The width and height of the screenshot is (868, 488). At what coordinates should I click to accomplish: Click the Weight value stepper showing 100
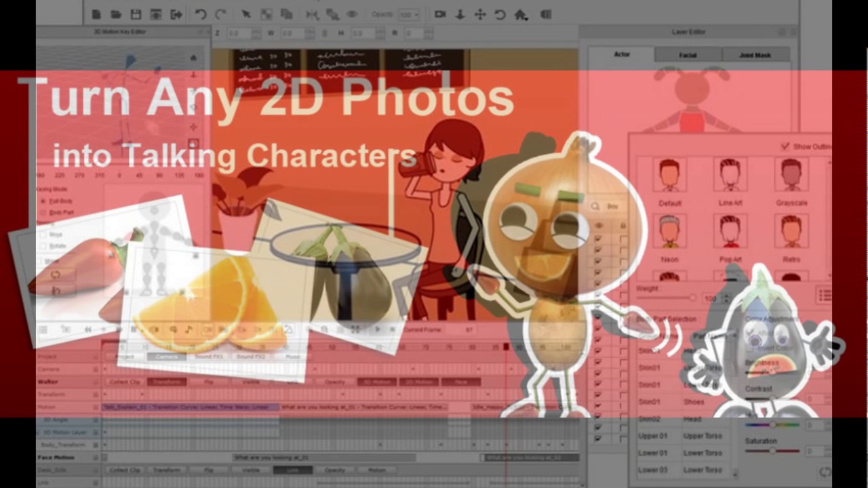(715, 298)
